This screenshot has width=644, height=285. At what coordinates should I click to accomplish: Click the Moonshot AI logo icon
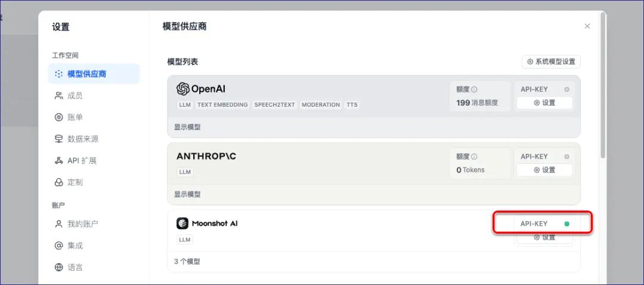(x=182, y=224)
